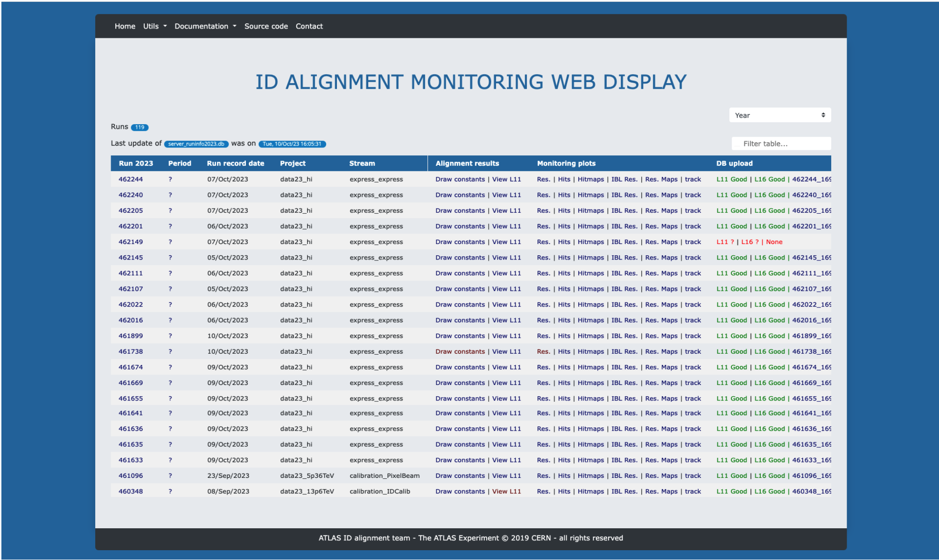Open run 462149 link

click(131, 242)
